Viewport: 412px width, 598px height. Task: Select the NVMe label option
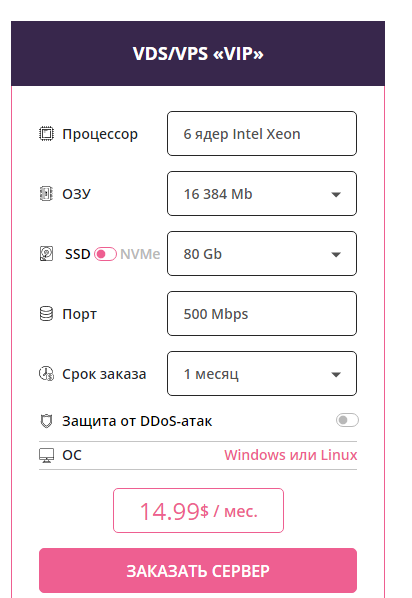point(140,254)
